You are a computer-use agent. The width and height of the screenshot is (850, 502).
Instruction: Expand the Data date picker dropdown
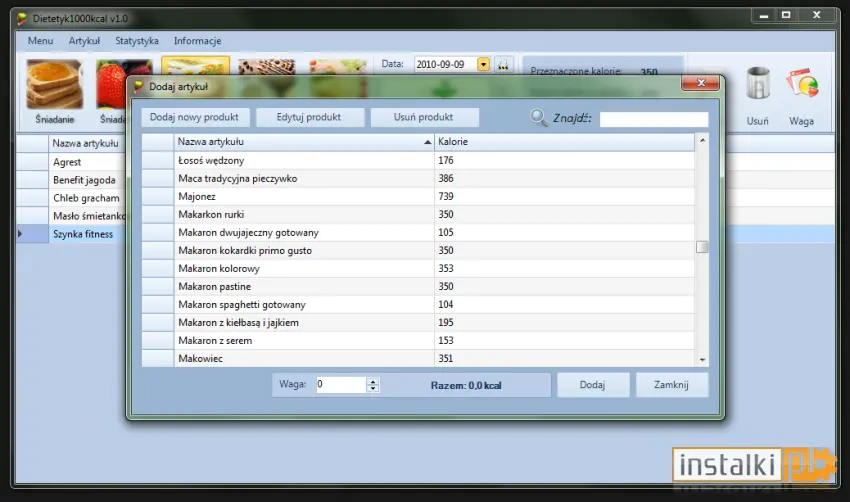(483, 65)
